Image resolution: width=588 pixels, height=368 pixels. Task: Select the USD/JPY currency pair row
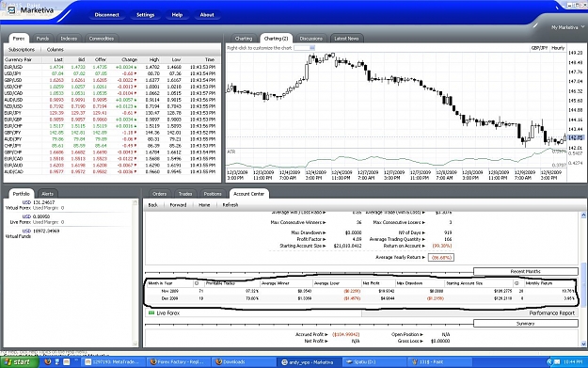pos(112,73)
